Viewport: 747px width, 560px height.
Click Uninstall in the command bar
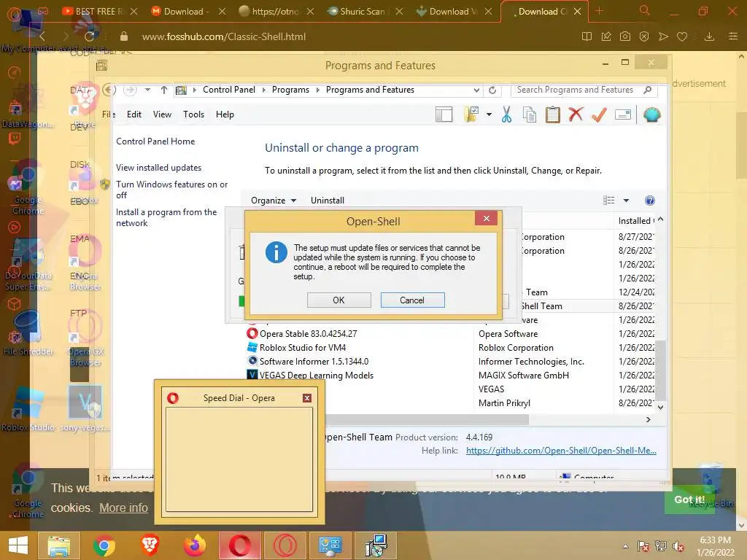(x=328, y=201)
